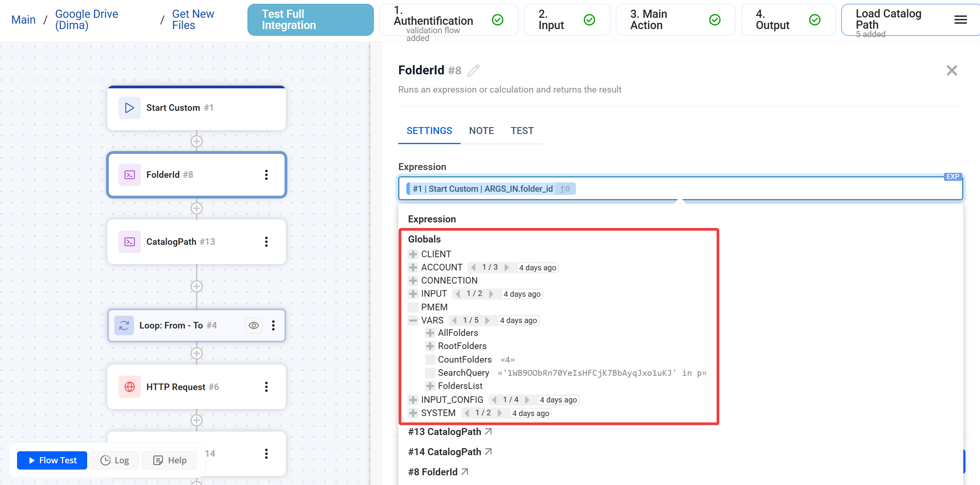
Task: Switch to the TEST tab
Action: [522, 131]
